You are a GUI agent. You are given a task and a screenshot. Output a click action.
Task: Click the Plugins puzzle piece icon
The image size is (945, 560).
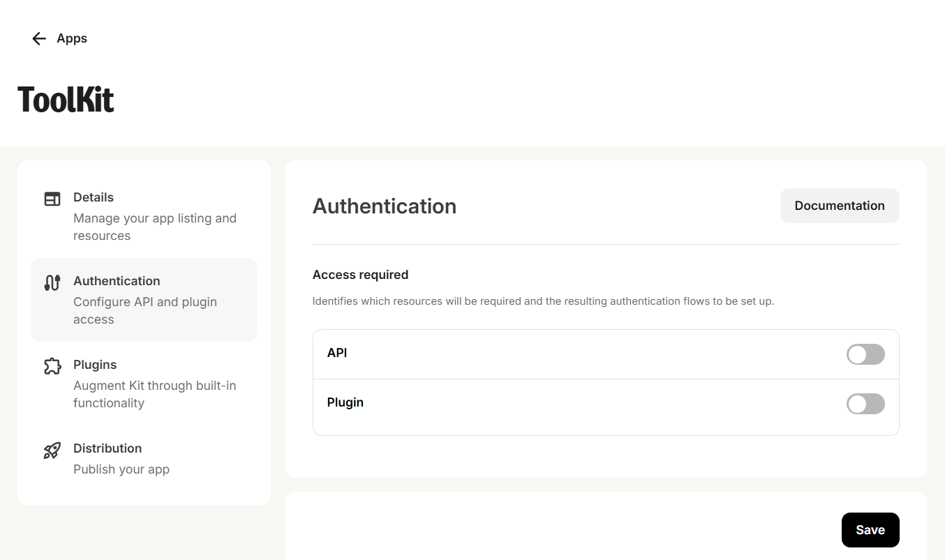(52, 366)
